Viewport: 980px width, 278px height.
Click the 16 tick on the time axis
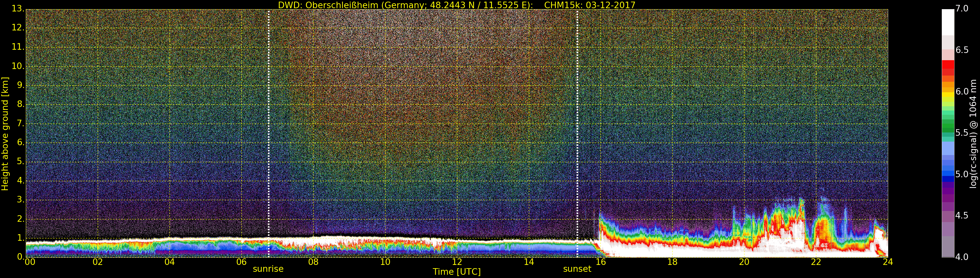tap(600, 262)
